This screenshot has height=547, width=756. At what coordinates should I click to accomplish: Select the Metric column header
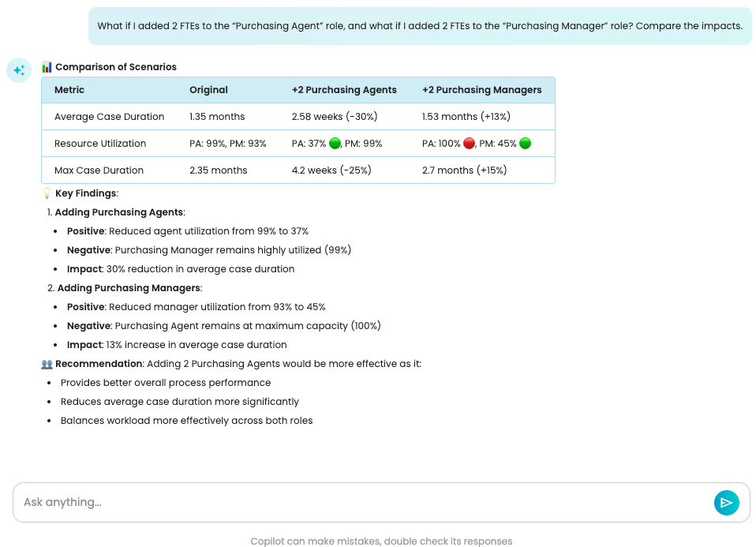coord(69,90)
